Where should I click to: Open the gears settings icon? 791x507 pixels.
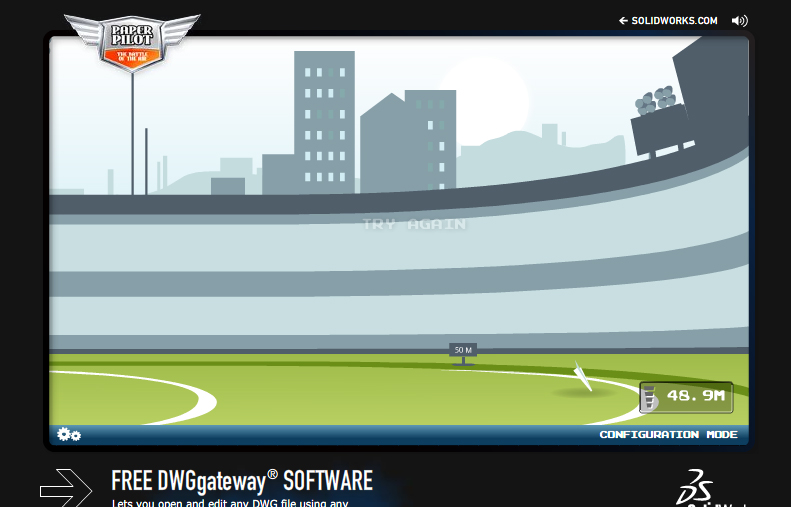(69, 434)
